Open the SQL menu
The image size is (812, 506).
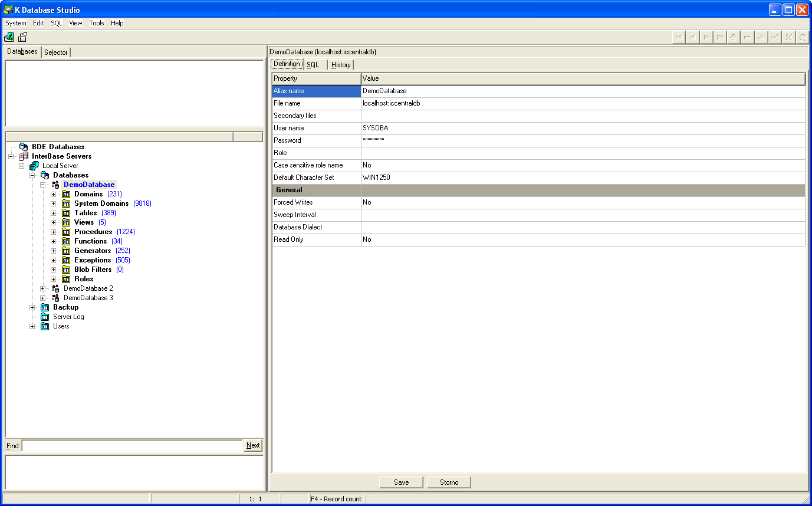56,23
